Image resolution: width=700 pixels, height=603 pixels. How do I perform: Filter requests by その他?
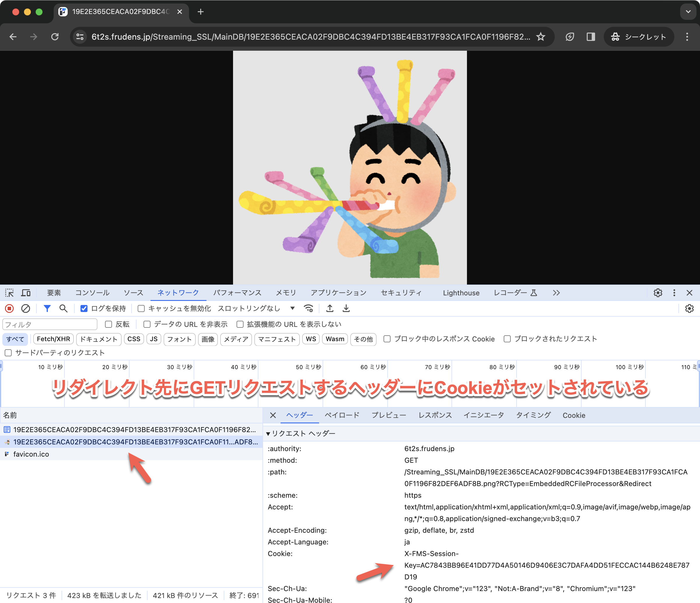point(363,339)
